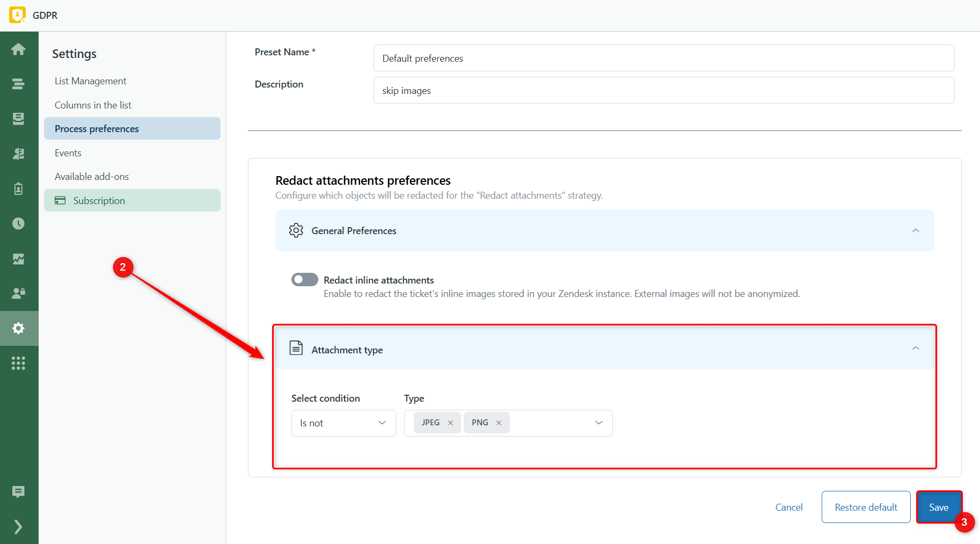
Task: Click the Subscription card icon
Action: click(60, 200)
